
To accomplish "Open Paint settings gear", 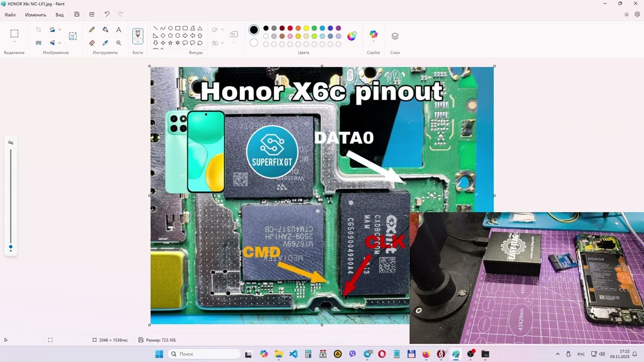I will point(637,15).
